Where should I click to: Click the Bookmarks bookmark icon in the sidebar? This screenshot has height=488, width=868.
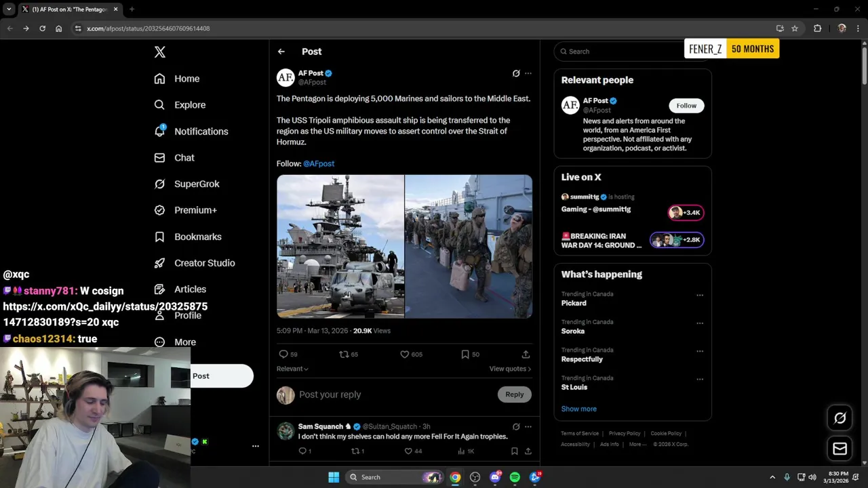tap(159, 237)
